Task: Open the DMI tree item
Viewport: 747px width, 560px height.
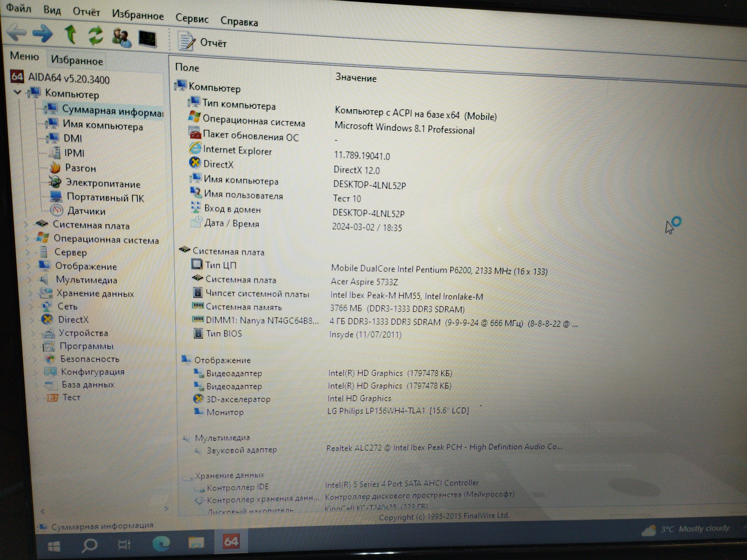Action: tap(64, 138)
